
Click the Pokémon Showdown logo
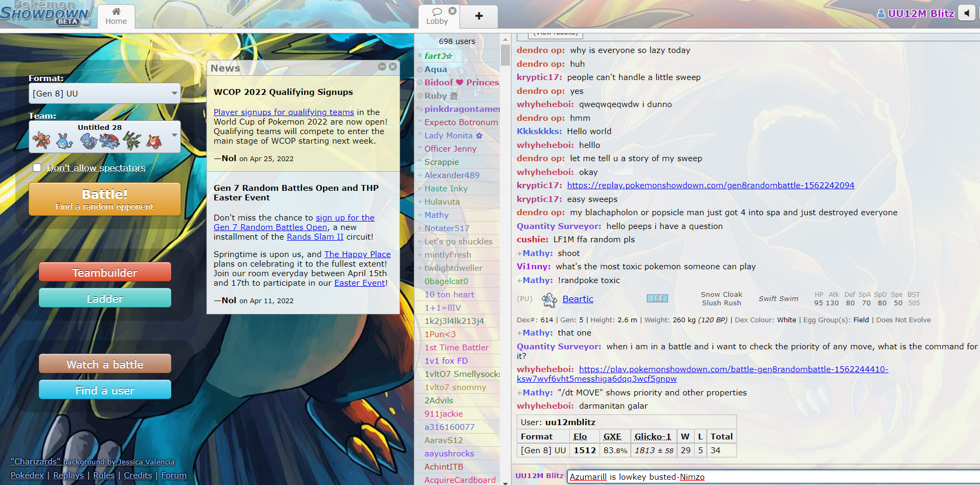[x=46, y=13]
